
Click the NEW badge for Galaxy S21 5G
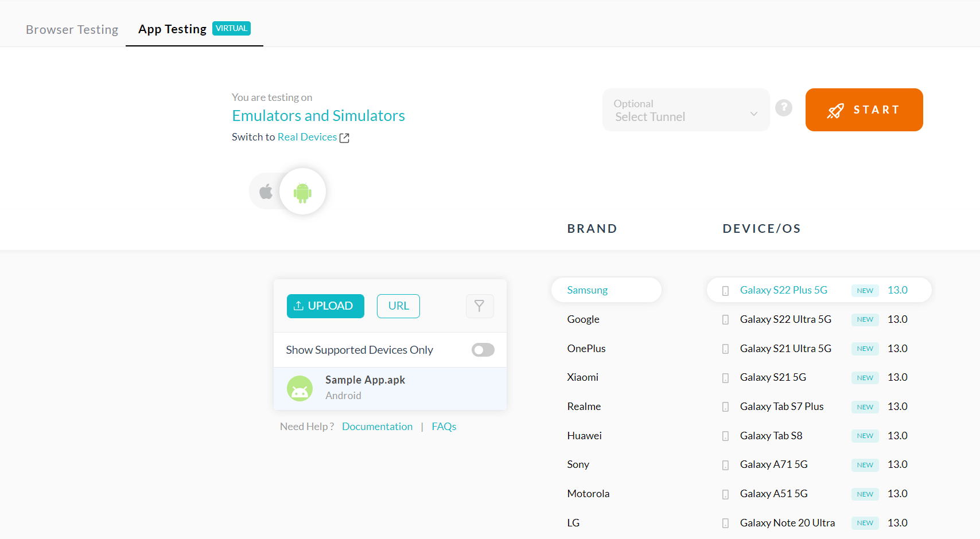tap(865, 378)
